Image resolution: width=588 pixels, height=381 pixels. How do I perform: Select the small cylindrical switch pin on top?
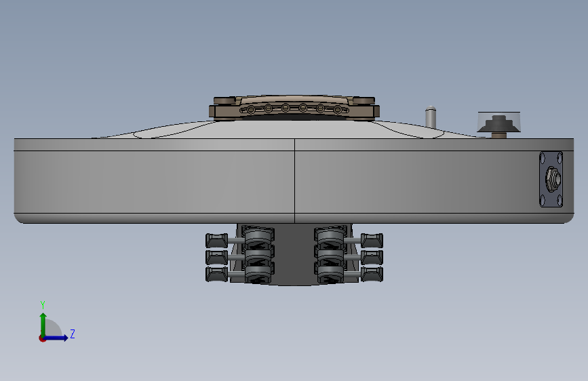431,117
